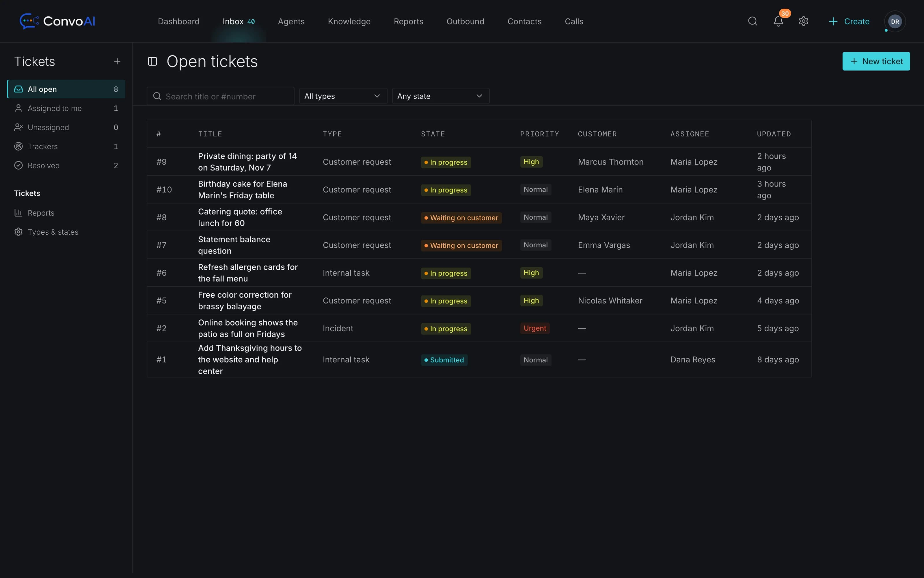Click the Types & states gear icon
Screen dimensions: 924x578
[18, 232]
